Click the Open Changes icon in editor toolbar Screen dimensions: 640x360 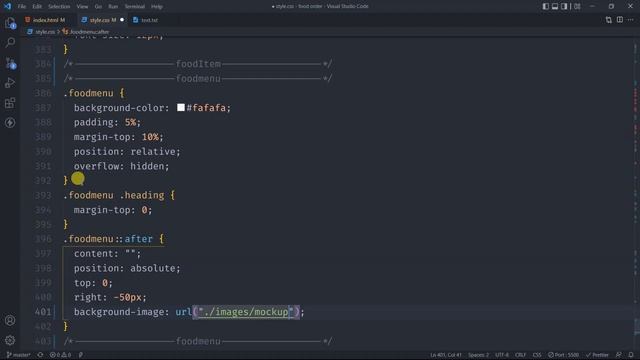[609, 20]
